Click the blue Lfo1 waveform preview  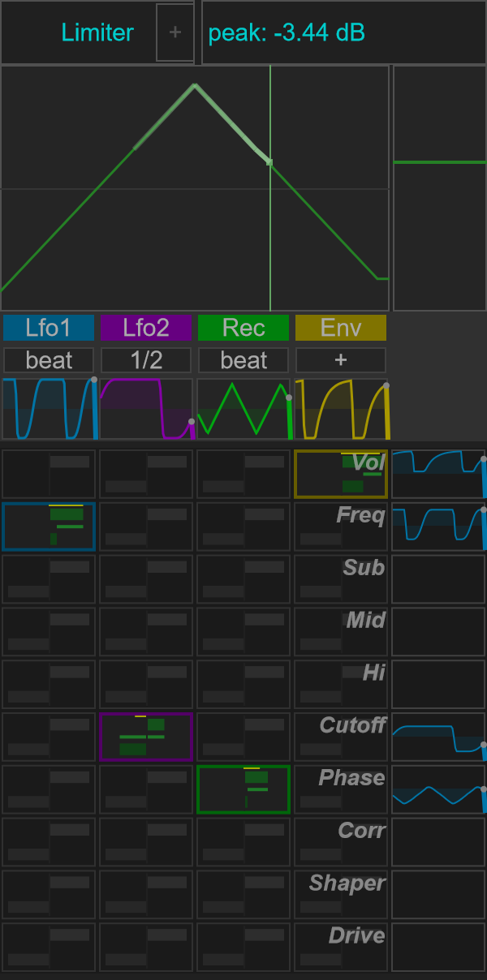pos(49,409)
